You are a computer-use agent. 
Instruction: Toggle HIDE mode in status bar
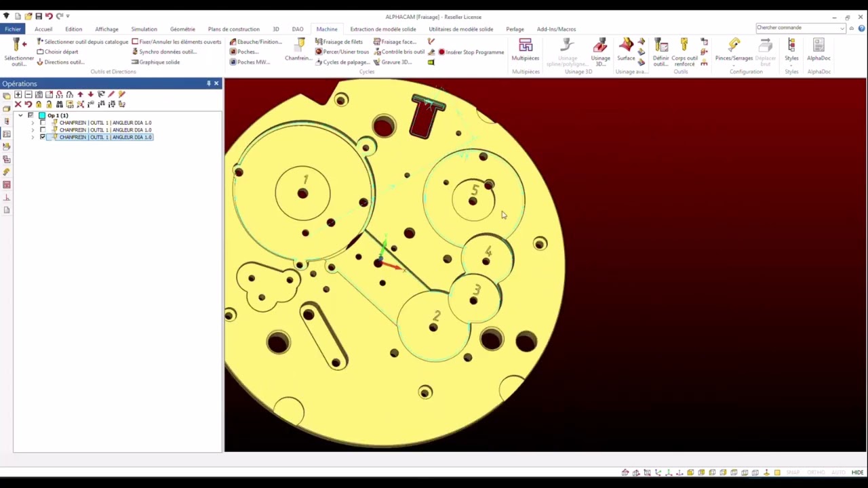click(x=857, y=472)
